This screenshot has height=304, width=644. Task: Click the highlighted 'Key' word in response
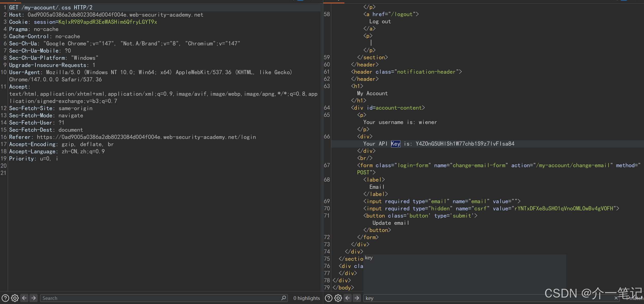(x=395, y=144)
